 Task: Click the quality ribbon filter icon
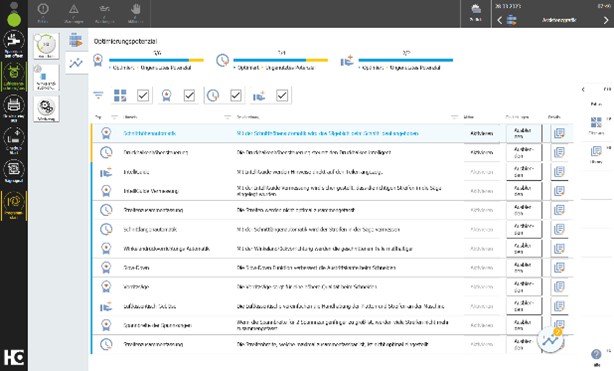point(166,95)
